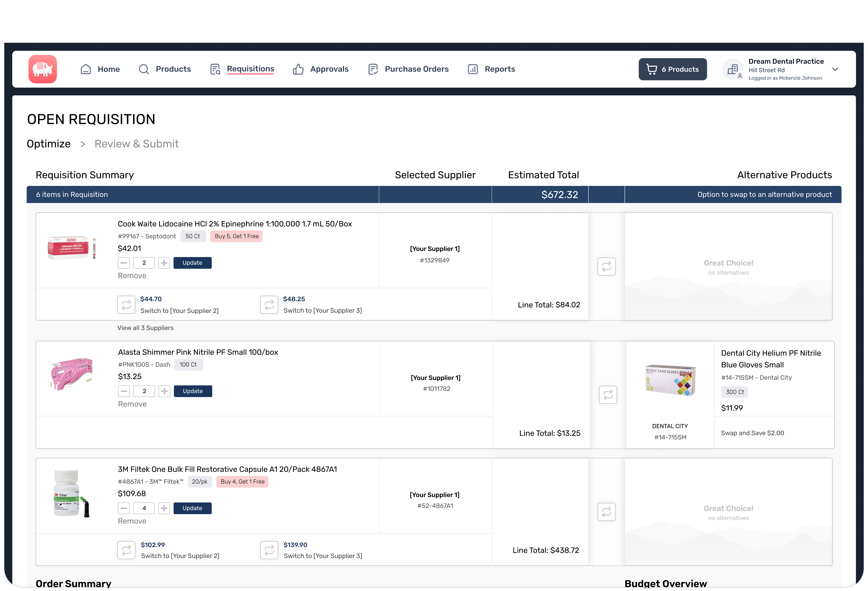Click the Reports chart icon
The height and width of the screenshot is (591, 868).
pyautogui.click(x=473, y=69)
